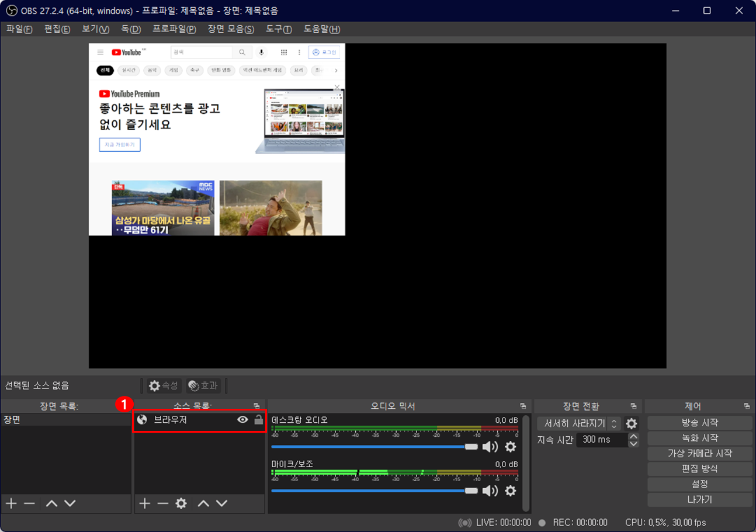Start the virtual camera with 가상 카메라 시작
This screenshot has height=532, width=756.
(700, 453)
